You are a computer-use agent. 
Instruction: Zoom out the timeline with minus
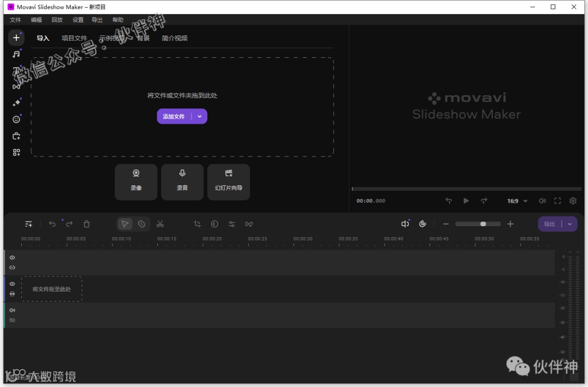(446, 224)
